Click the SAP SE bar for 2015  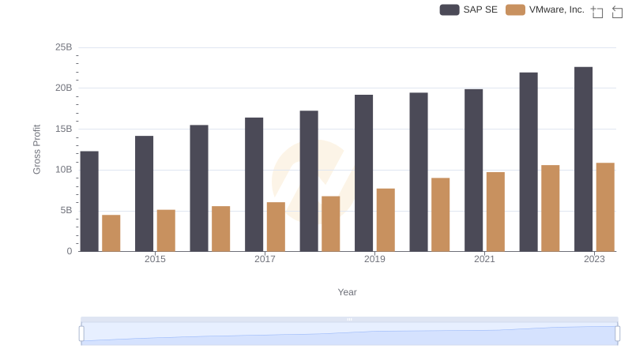[x=145, y=193]
